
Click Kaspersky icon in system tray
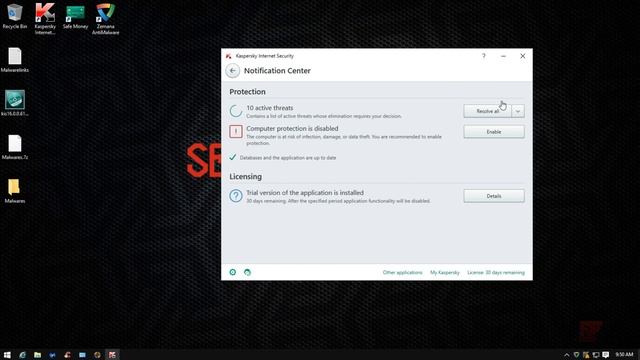tap(586, 355)
